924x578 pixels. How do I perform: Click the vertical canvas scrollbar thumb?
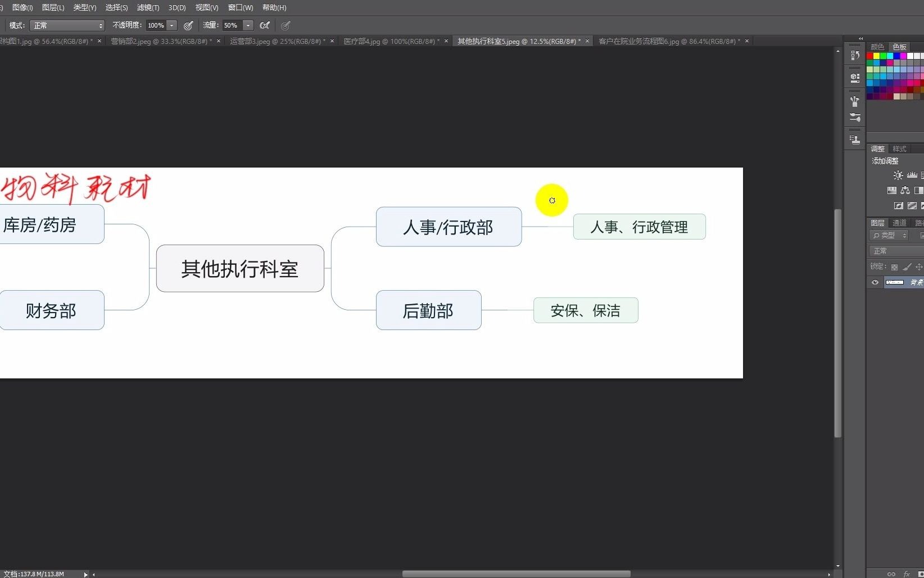837,323
